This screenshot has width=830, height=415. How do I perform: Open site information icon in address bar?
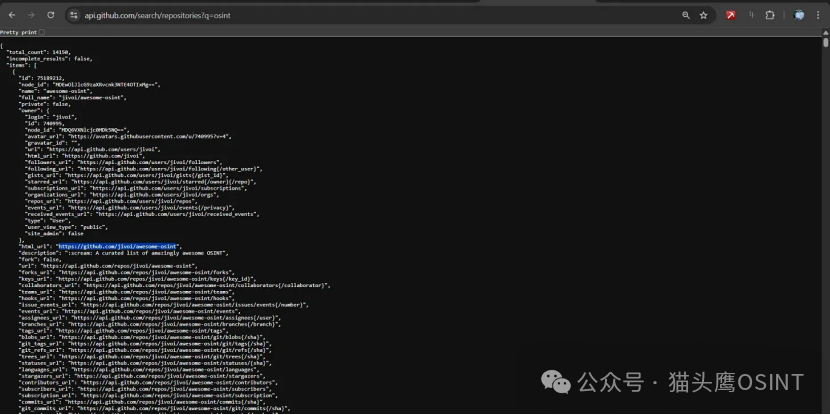(x=74, y=15)
